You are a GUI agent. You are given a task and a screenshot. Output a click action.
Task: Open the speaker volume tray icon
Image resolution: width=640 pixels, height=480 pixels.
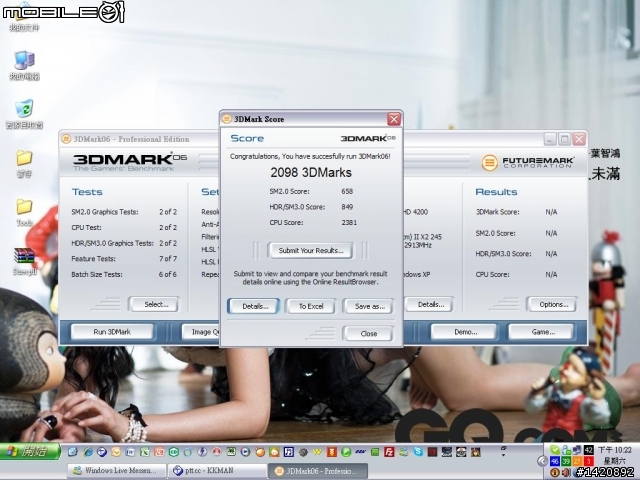[566, 472]
